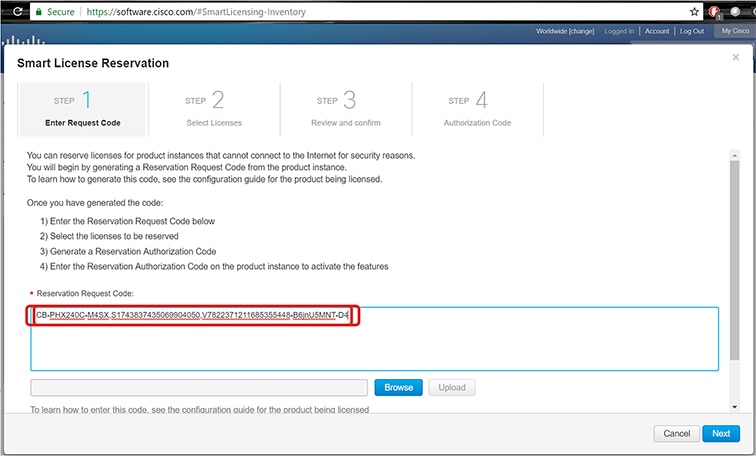Click the grey round extension icon
Image resolution: width=756 pixels, height=456 pixels.
coord(735,11)
